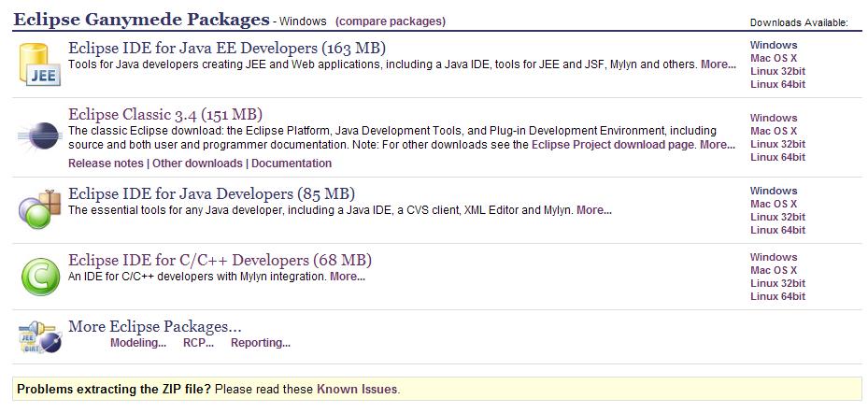Click 'Problems extracting the ZIP file?' text

[x=114, y=390]
